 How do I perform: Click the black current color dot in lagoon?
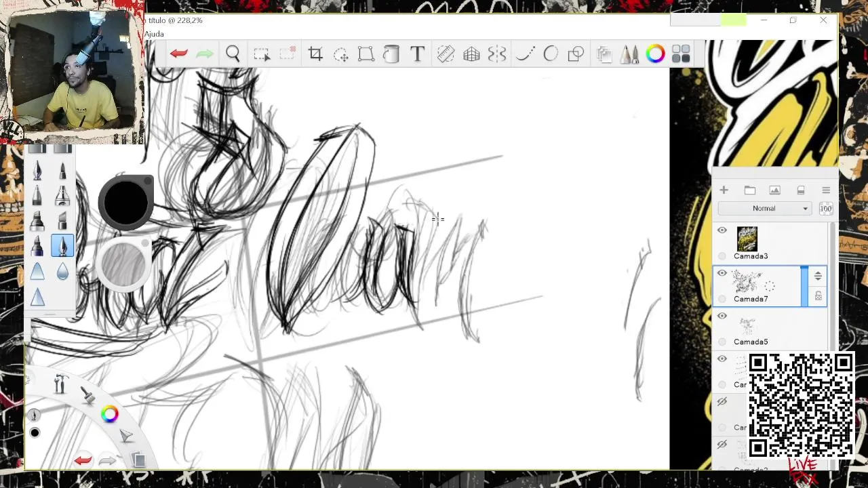point(35,432)
